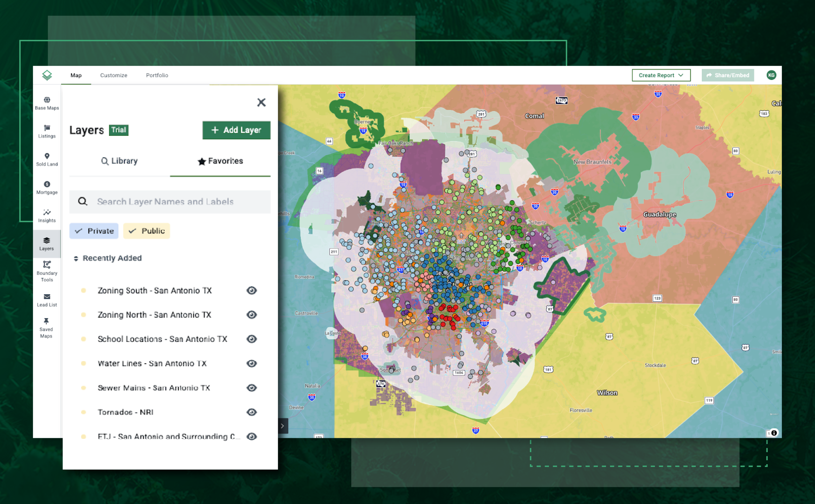Click the Castroville label on the map
The image size is (815, 504).
pyautogui.click(x=306, y=313)
